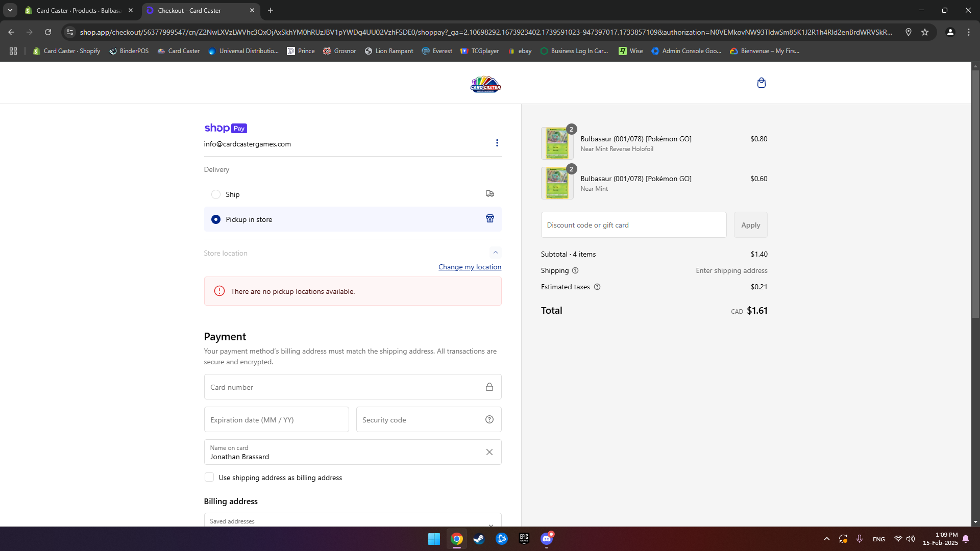Image resolution: width=980 pixels, height=551 pixels.
Task: Select the Ship delivery option
Action: pyautogui.click(x=216, y=194)
